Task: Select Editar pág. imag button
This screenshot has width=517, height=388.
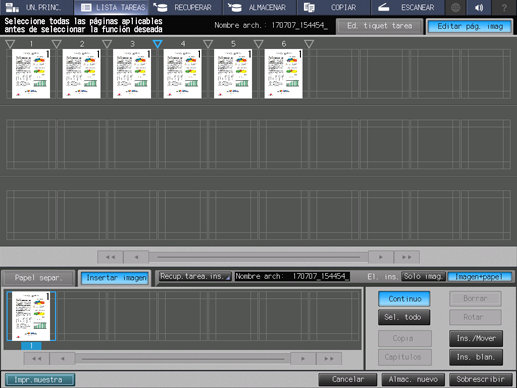Action: pos(470,26)
